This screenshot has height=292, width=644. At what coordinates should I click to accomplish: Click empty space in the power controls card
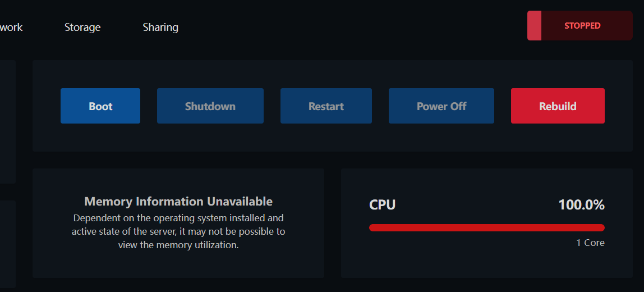pos(332,138)
